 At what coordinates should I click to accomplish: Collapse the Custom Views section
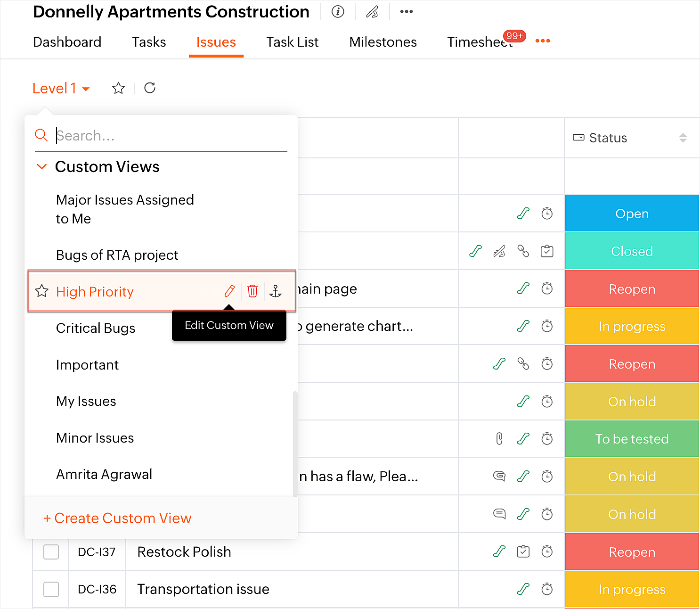(x=42, y=167)
